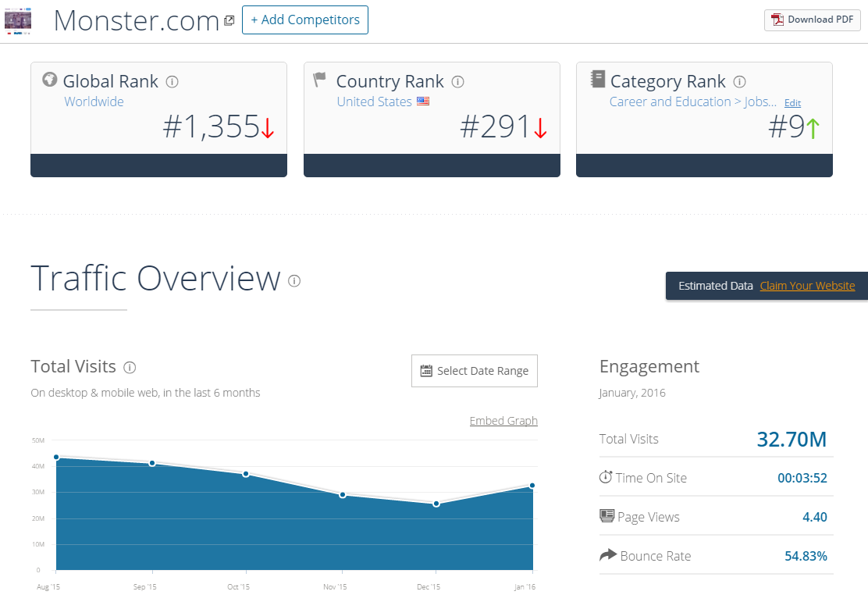Click the Embed Graph link
Image resolution: width=868 pixels, height=602 pixels.
503,420
